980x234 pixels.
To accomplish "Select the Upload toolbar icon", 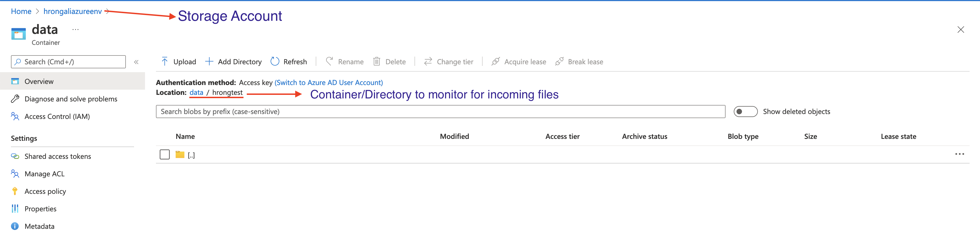I will click(x=164, y=61).
